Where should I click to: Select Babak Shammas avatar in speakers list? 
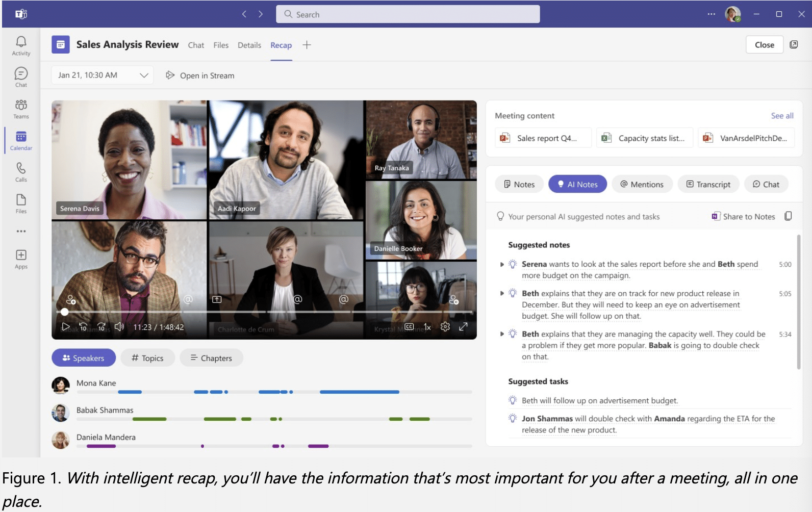(61, 413)
